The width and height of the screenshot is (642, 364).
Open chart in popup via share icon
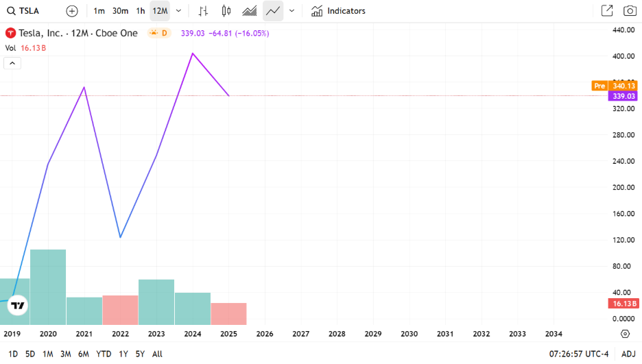point(607,11)
